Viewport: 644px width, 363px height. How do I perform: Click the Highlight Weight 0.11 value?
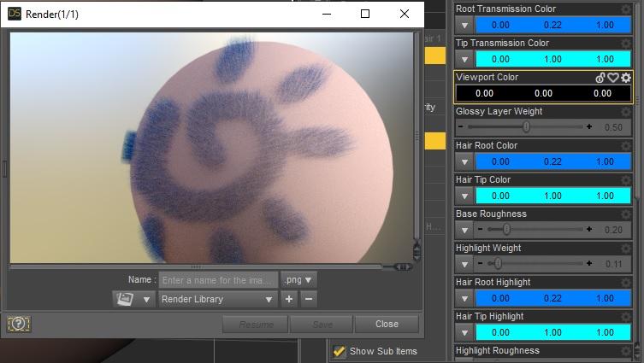(613, 264)
